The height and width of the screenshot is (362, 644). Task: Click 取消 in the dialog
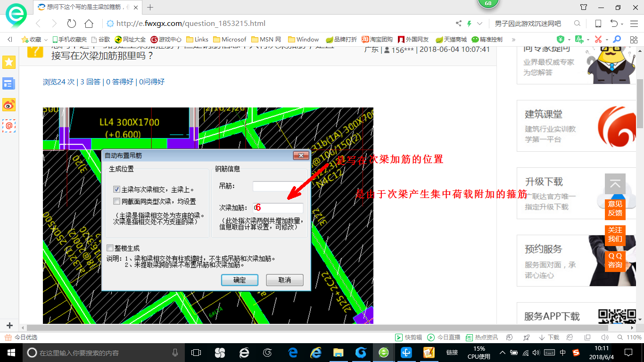point(284,280)
